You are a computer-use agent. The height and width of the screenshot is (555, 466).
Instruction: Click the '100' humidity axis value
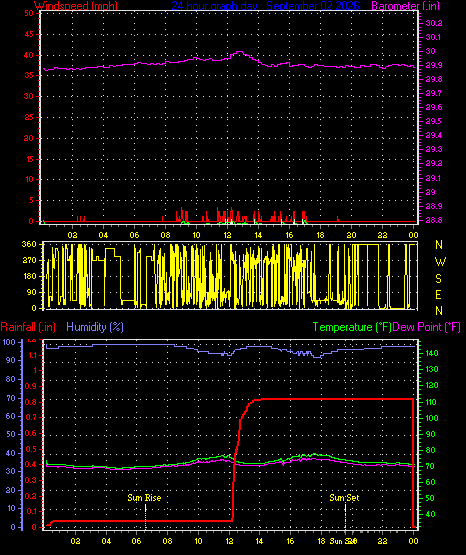click(9, 342)
